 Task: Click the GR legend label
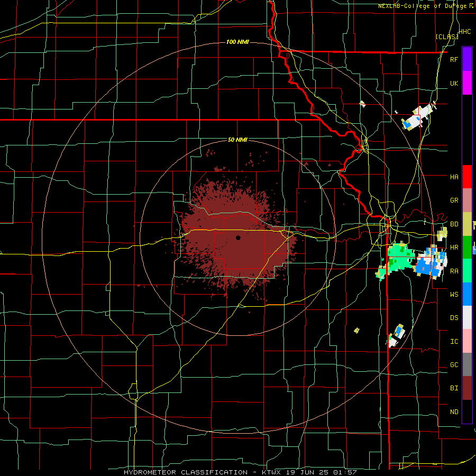tap(454, 200)
